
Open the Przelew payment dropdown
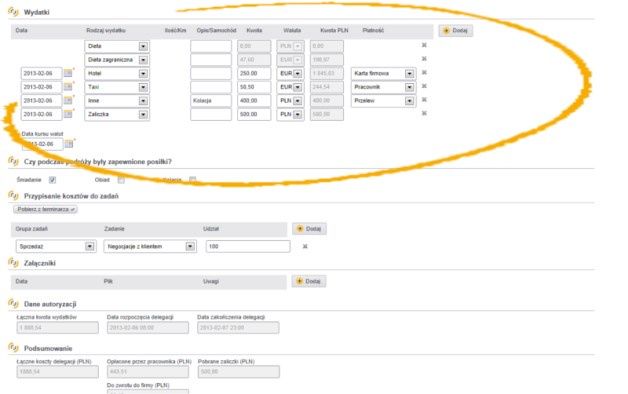click(409, 101)
